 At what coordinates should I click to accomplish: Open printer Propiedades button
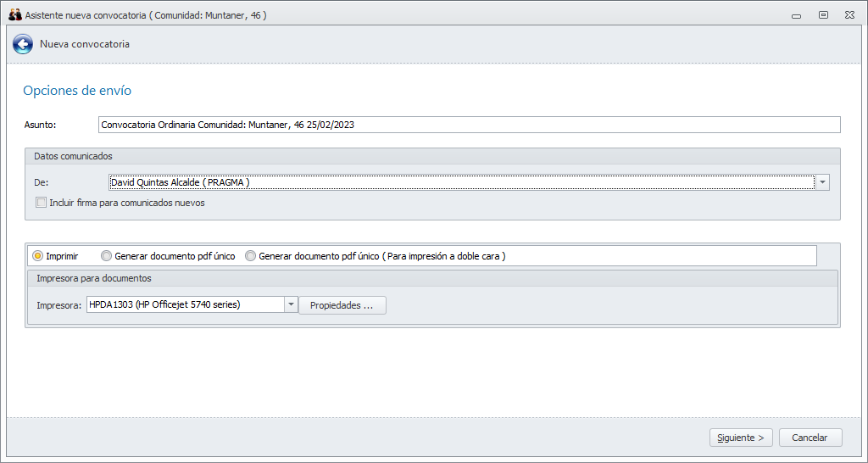tap(342, 305)
